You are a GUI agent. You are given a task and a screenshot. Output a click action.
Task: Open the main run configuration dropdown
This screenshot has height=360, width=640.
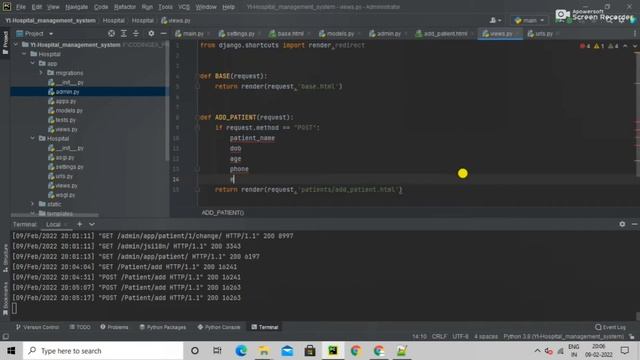[529, 20]
